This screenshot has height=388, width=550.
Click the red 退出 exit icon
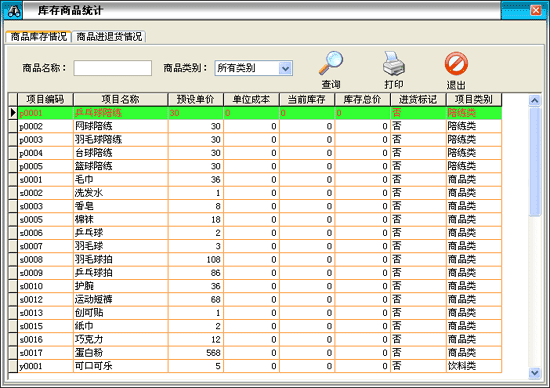pyautogui.click(x=456, y=63)
